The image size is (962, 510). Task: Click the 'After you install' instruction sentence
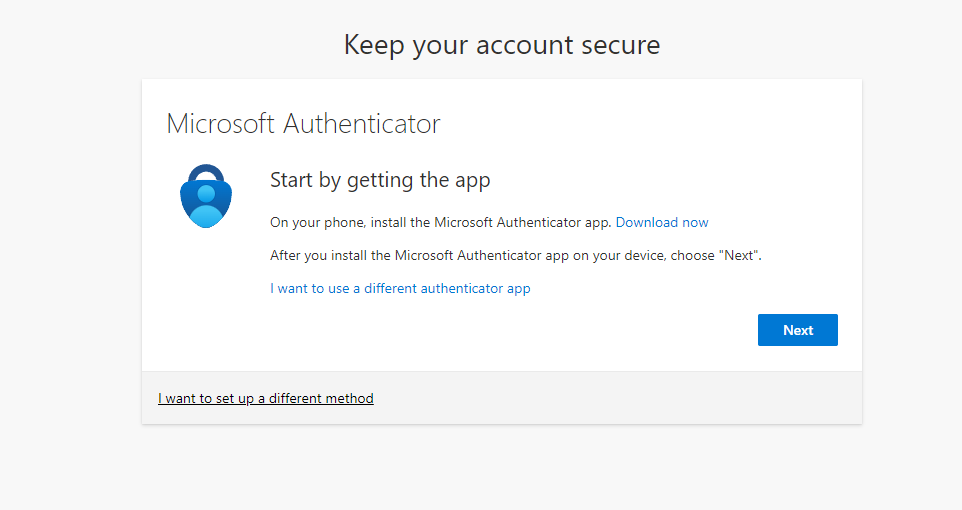[490, 255]
